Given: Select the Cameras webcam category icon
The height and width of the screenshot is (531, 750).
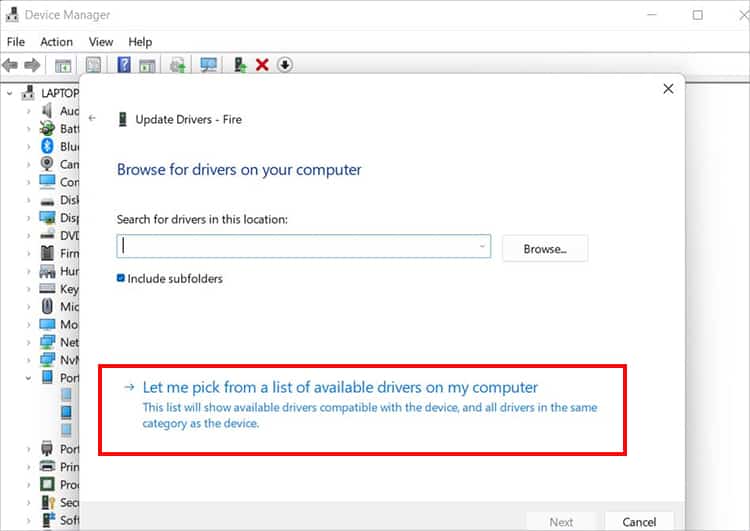Looking at the screenshot, I should (47, 164).
